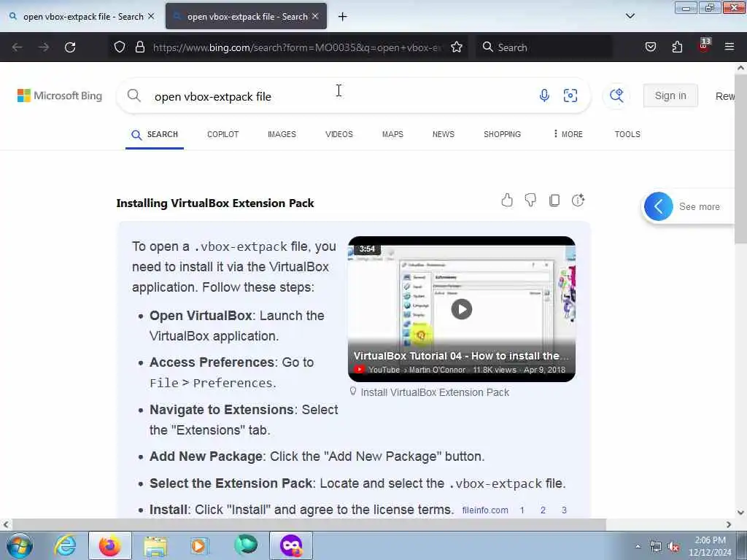Click the Firefox taskbar icon
Image resolution: width=747 pixels, height=560 pixels.
pyautogui.click(x=109, y=545)
